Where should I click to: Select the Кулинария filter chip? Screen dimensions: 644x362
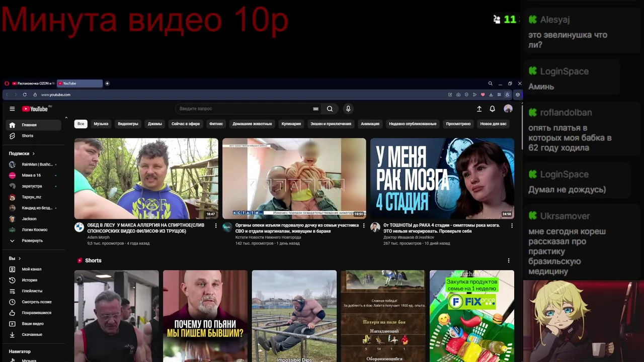click(291, 124)
